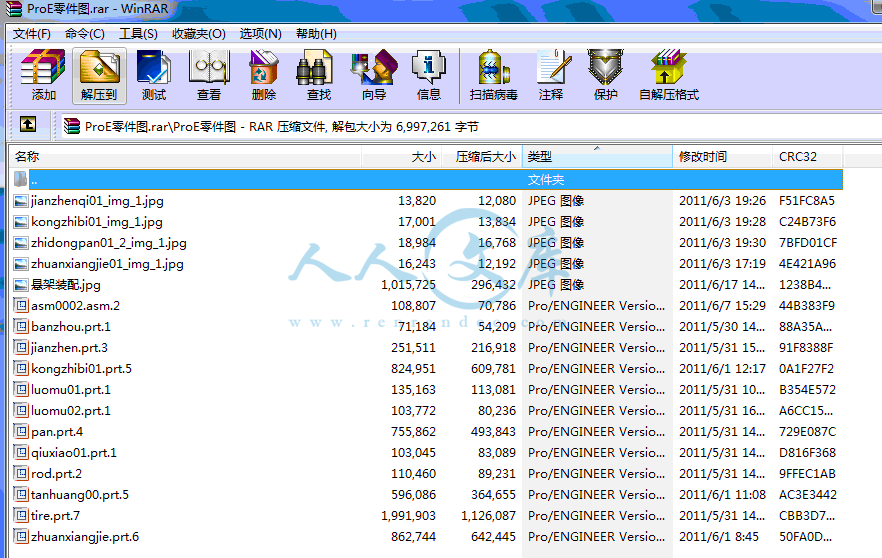Click modified time 2011/6/1 12:17
This screenshot has width=882, height=558.
tap(722, 369)
